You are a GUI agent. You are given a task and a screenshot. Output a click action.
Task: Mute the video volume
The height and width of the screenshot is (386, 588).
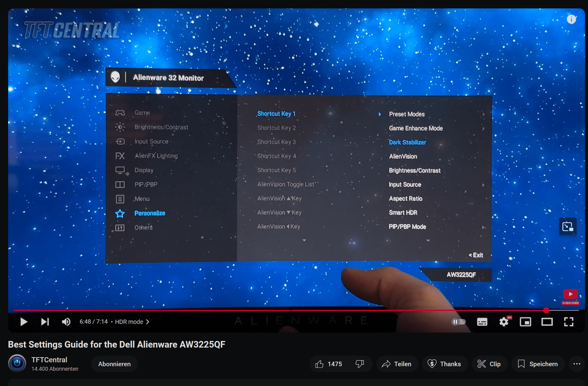click(66, 322)
